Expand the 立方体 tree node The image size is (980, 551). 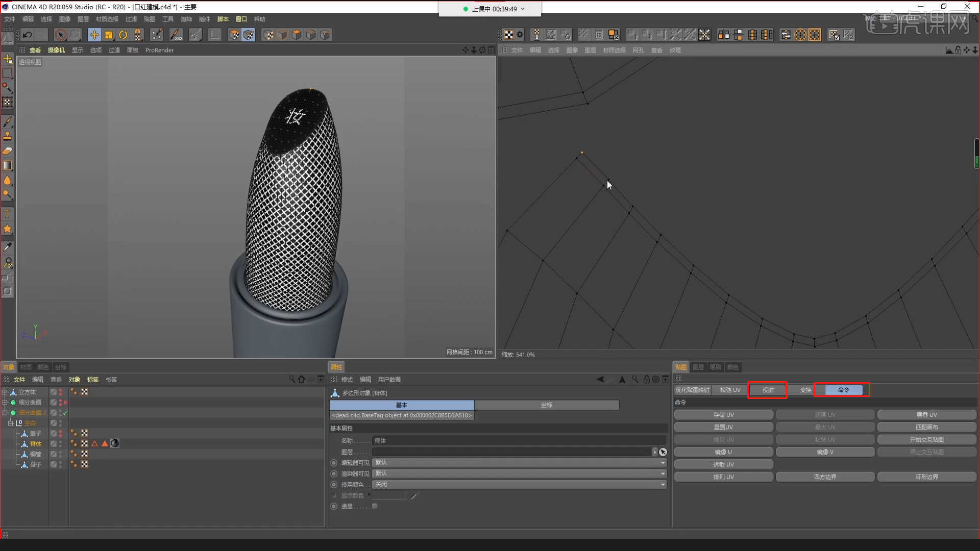tap(5, 392)
